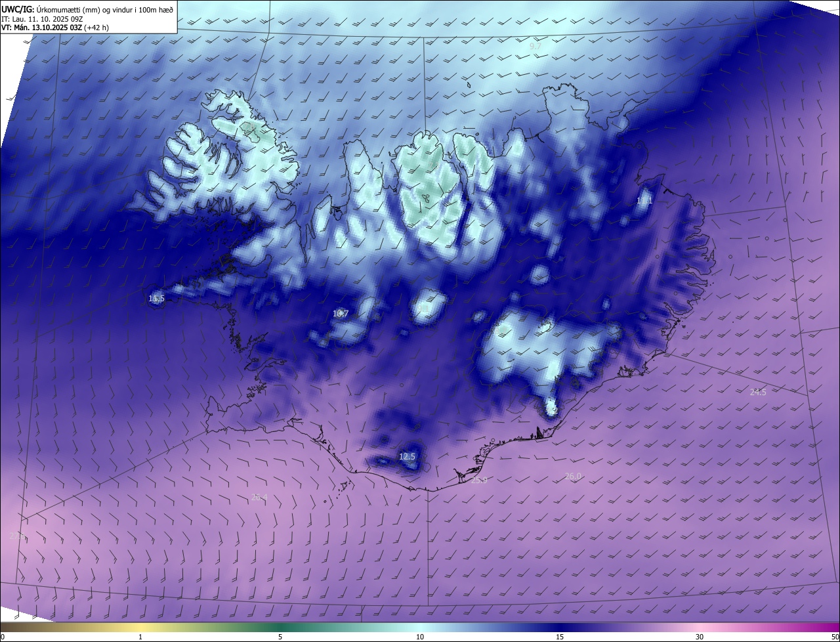Image resolution: width=840 pixels, height=642 pixels.
Task: Click the colorbar tick label 10
Action: coord(420,637)
